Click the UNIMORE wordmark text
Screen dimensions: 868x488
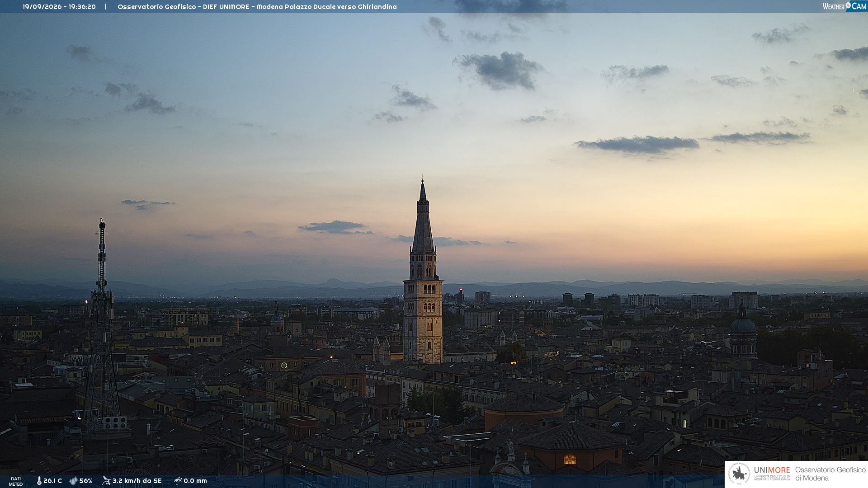click(772, 470)
